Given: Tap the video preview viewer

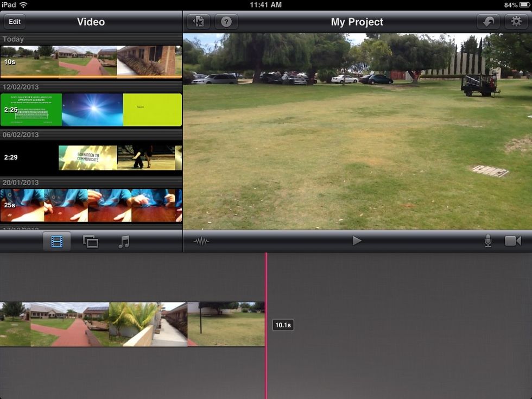Looking at the screenshot, I should (x=357, y=131).
